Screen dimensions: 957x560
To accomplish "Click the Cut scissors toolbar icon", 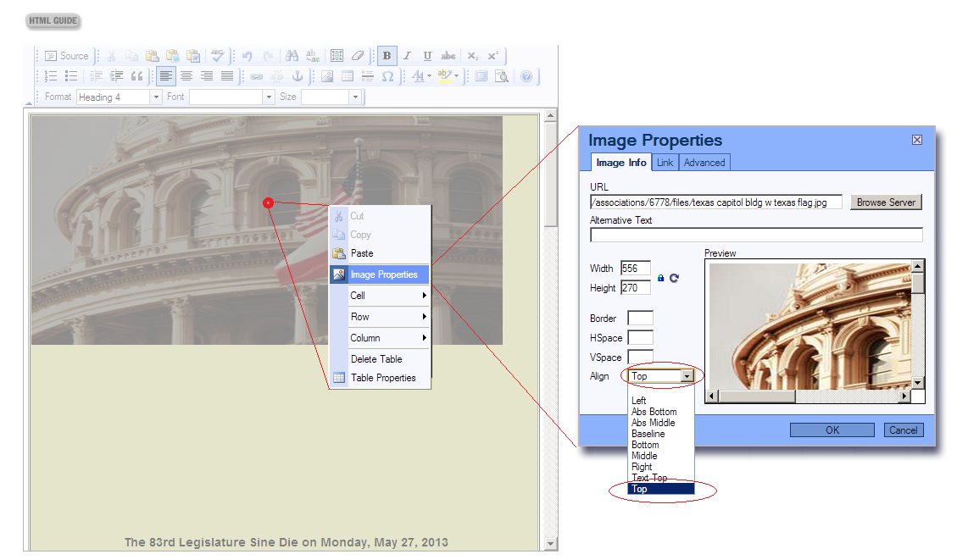I will tap(111, 56).
